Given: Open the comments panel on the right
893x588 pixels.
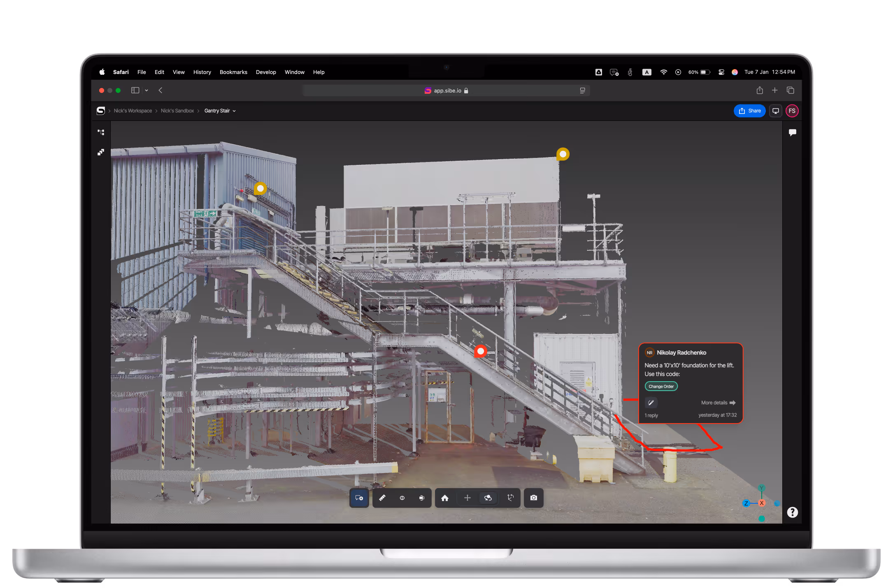Looking at the screenshot, I should (792, 132).
